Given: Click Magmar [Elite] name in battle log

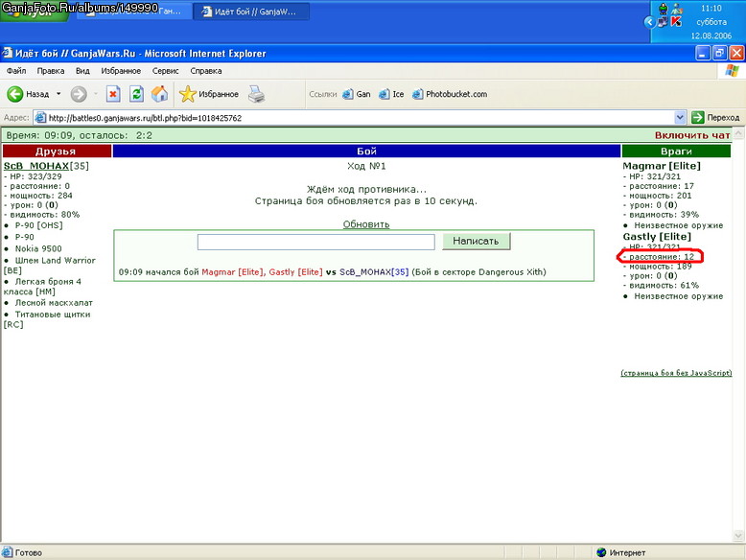Looking at the screenshot, I should (232, 272).
